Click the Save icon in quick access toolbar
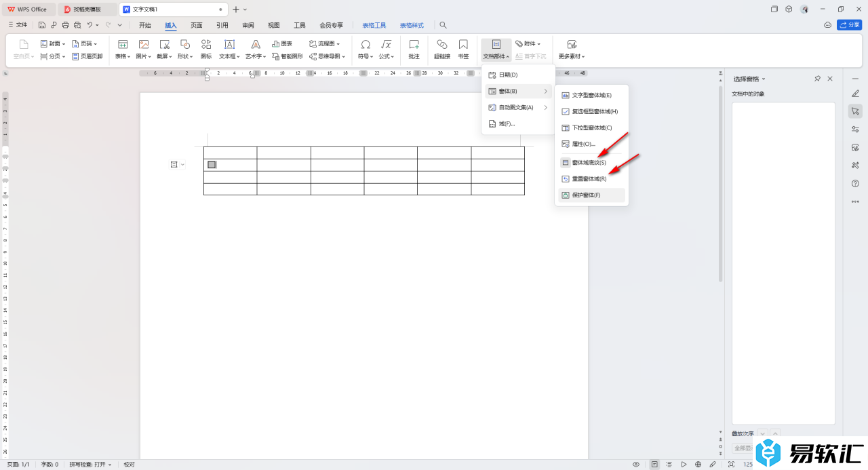Image resolution: width=868 pixels, height=470 pixels. coord(42,25)
